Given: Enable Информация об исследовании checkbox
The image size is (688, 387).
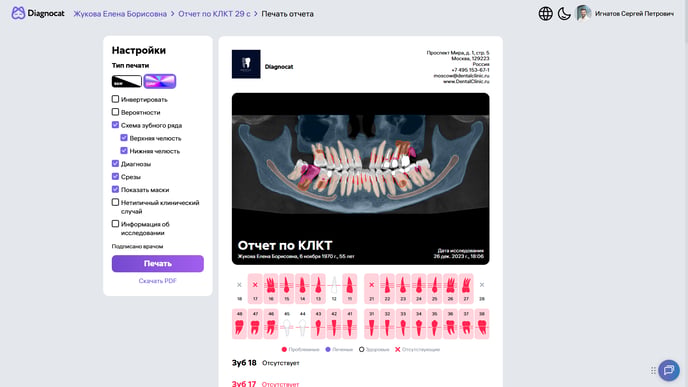Looking at the screenshot, I should click(x=115, y=224).
